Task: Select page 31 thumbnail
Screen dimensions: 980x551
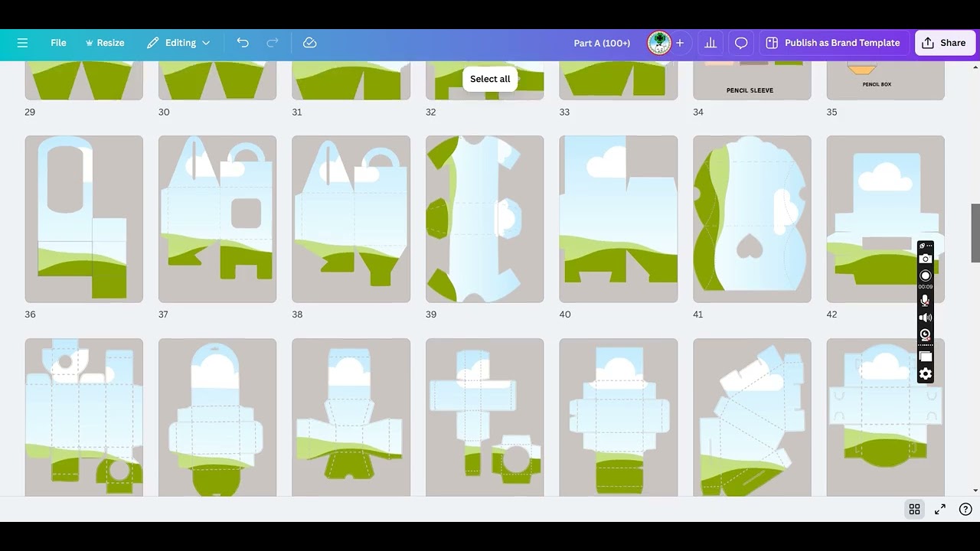Action: [351, 80]
